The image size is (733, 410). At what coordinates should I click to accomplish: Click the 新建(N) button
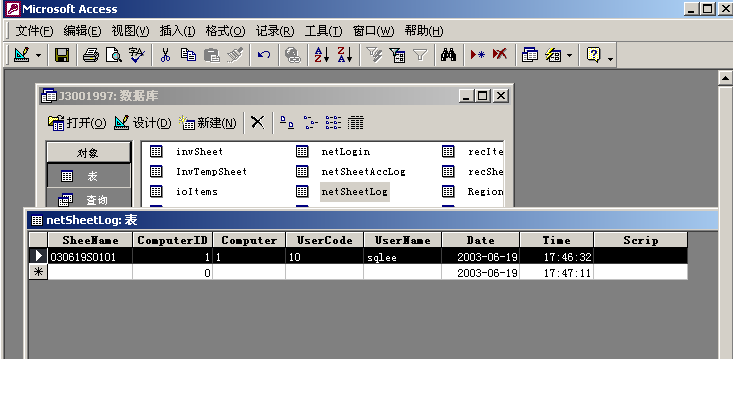point(208,123)
